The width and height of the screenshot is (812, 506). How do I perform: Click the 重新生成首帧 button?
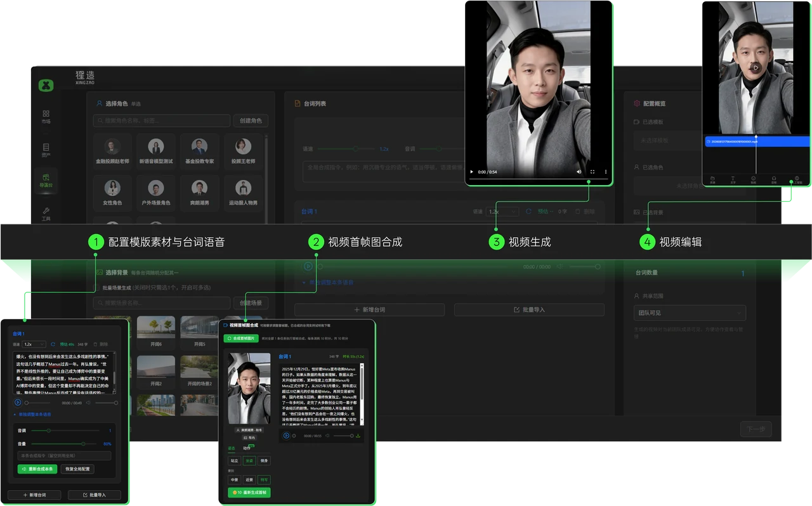(x=249, y=493)
